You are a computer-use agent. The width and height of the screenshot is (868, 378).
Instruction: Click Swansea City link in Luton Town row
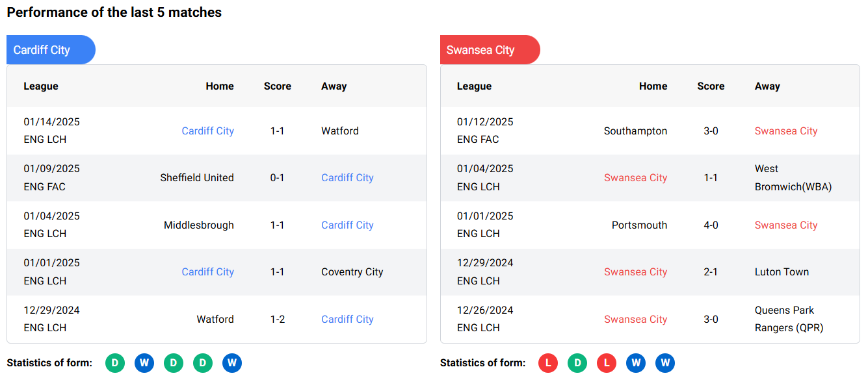click(635, 272)
